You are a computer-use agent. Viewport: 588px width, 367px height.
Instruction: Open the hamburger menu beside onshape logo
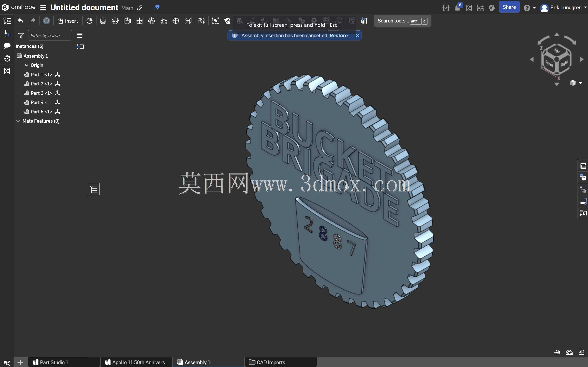pos(43,8)
